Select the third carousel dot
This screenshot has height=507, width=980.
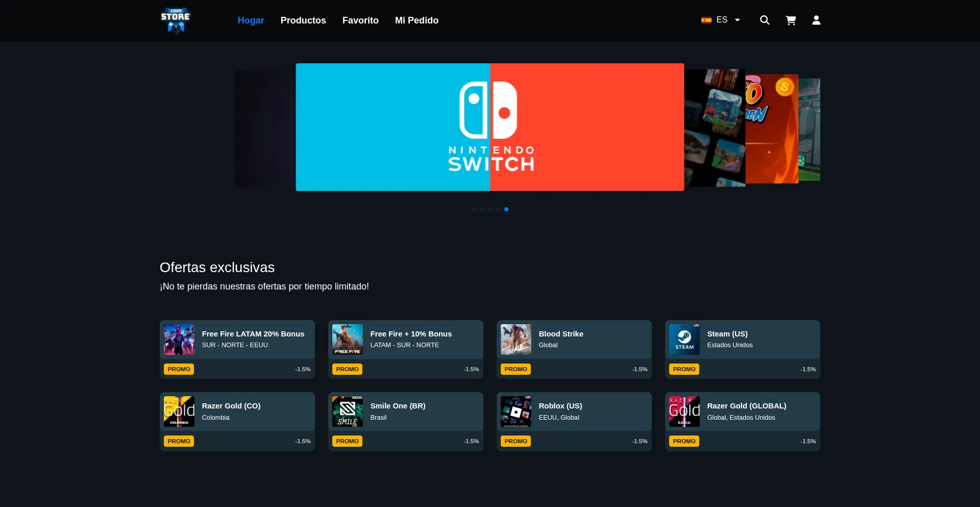(490, 209)
